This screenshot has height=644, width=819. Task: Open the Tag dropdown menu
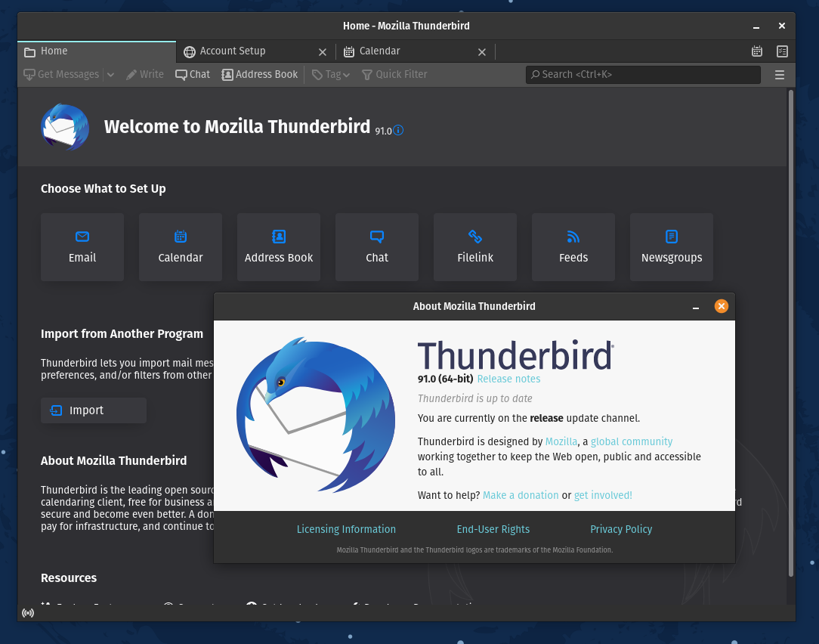coord(332,75)
